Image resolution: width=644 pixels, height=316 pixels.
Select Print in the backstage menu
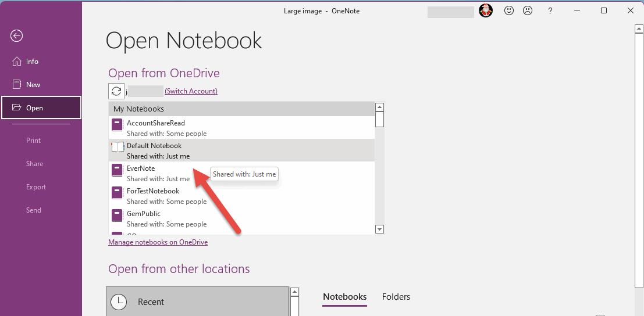point(33,141)
